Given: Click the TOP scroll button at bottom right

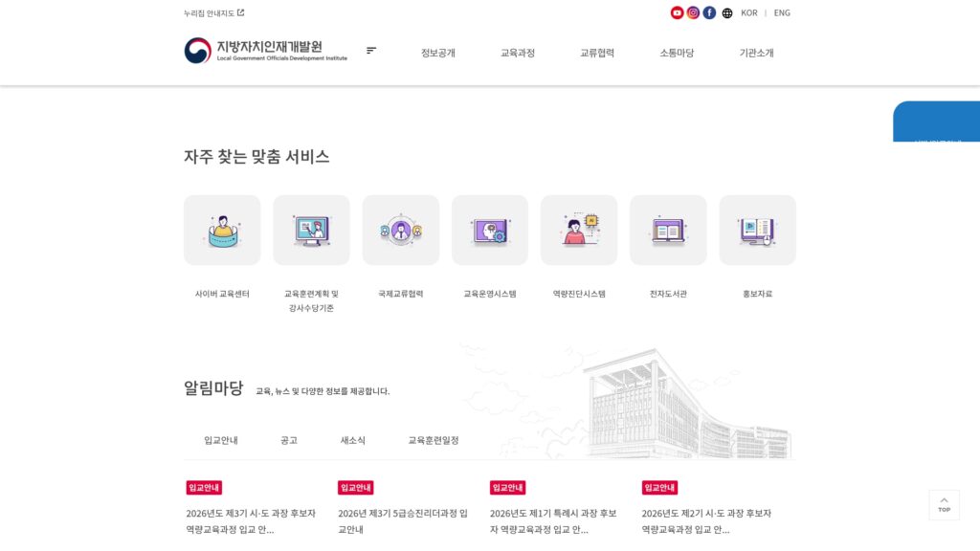Looking at the screenshot, I should tap(945, 504).
